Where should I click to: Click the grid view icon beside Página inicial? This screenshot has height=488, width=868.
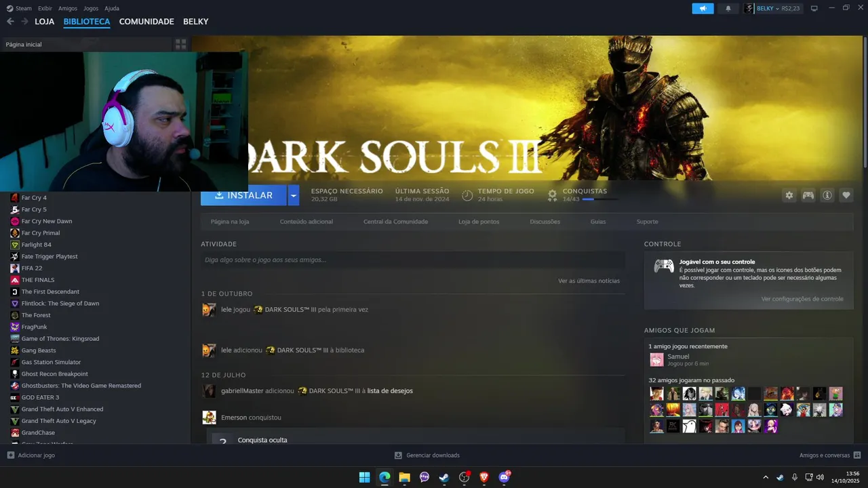point(180,44)
